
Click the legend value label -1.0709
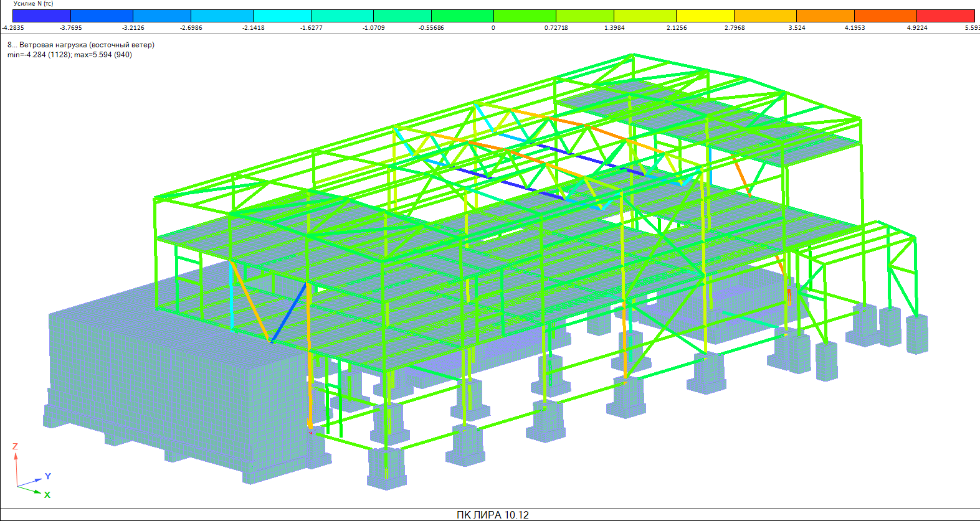(373, 28)
